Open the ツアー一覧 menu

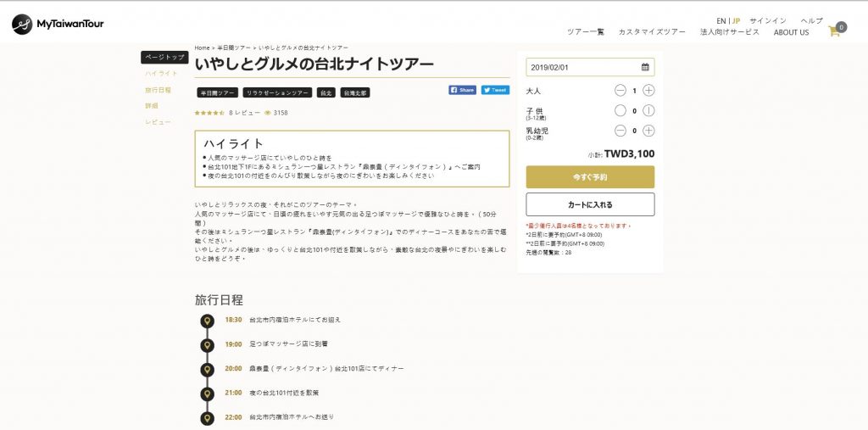tap(586, 32)
